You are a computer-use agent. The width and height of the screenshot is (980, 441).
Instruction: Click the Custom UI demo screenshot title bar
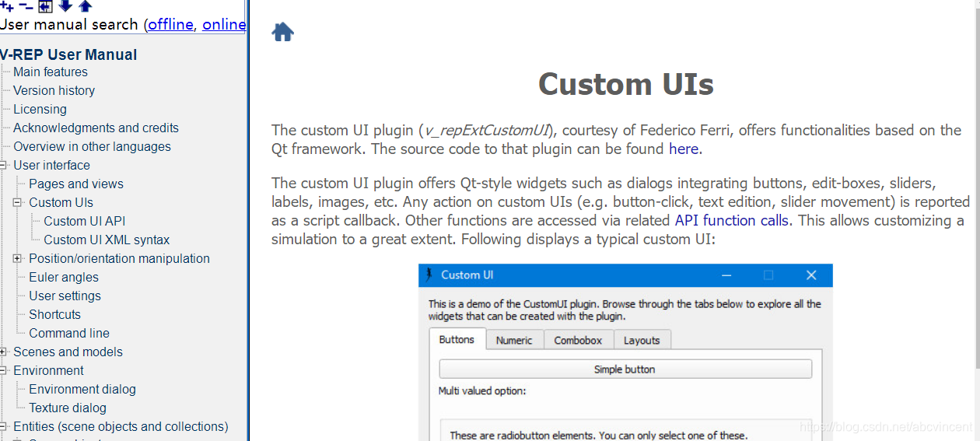[625, 275]
